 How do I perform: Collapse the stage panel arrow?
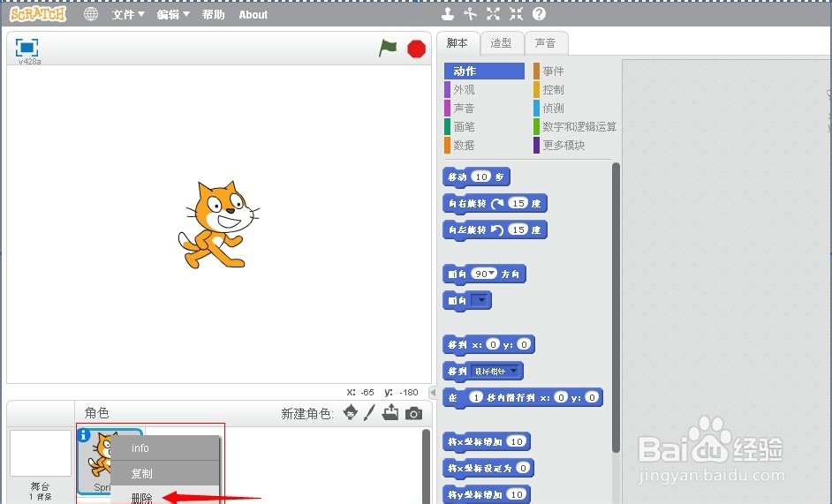click(433, 393)
